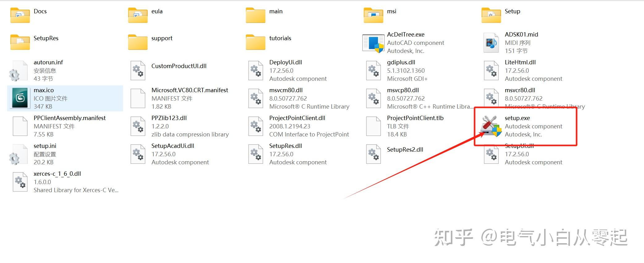
Task: Click the max.ico file icon
Action: tap(20, 98)
